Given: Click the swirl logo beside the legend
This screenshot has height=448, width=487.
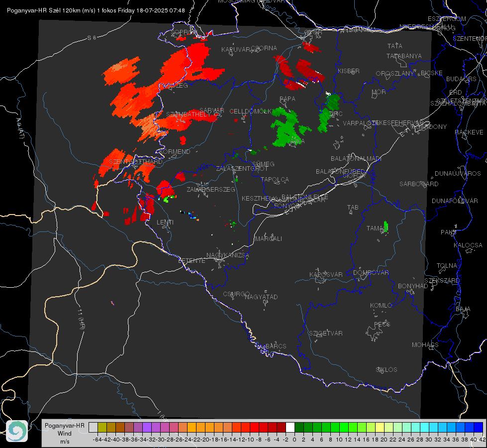Looking at the screenshot, I should 17,431.
